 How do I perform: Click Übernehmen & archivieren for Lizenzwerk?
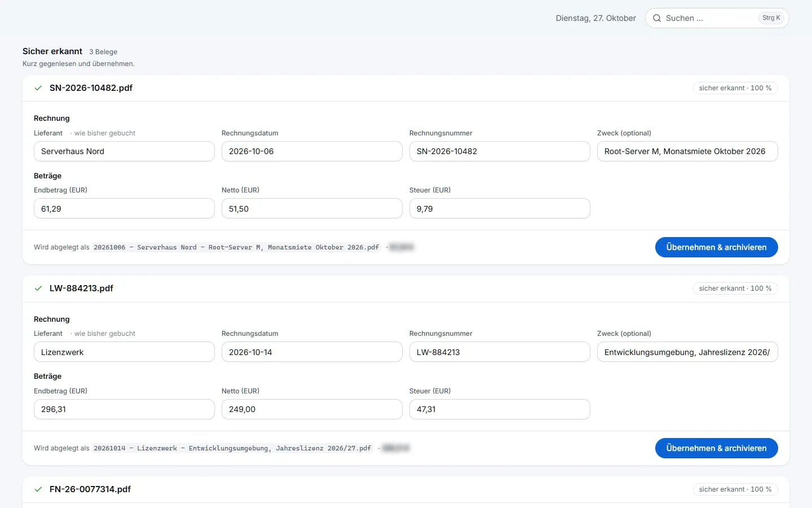[x=716, y=448]
